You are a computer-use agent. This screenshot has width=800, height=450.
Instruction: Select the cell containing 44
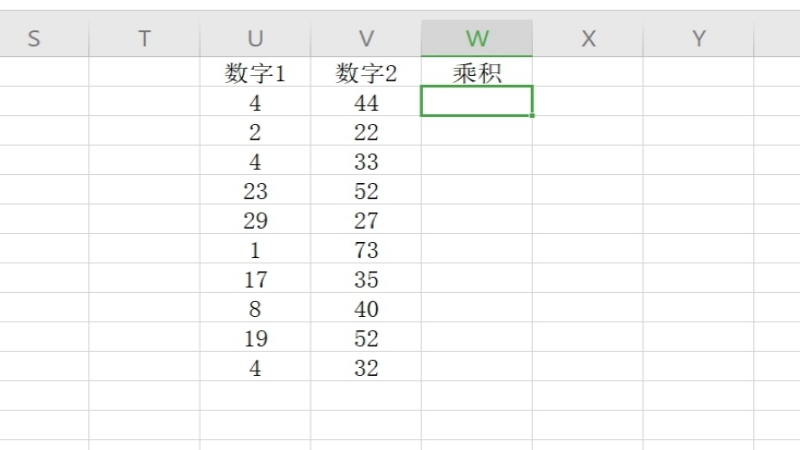(x=366, y=102)
